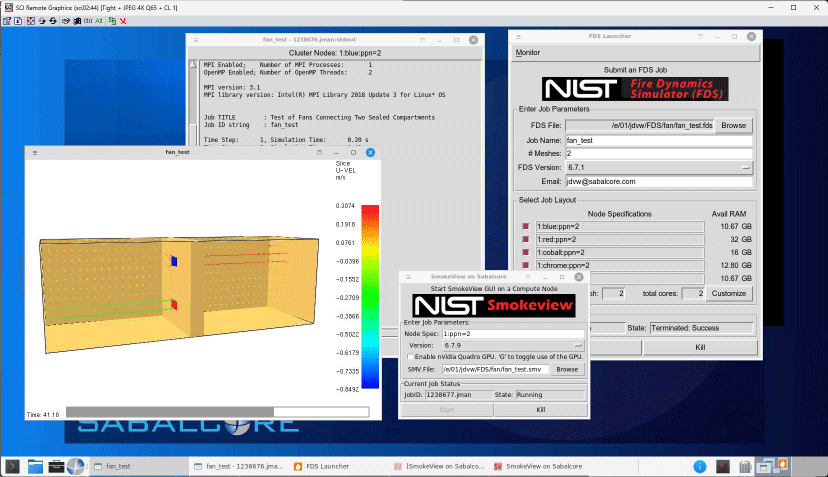
Task: Enable nVidia Quadro GPU checkbox
Action: click(x=408, y=356)
